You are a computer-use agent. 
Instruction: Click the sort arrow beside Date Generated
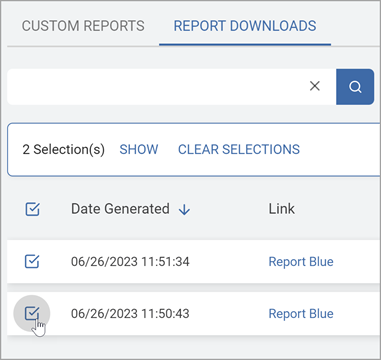184,210
